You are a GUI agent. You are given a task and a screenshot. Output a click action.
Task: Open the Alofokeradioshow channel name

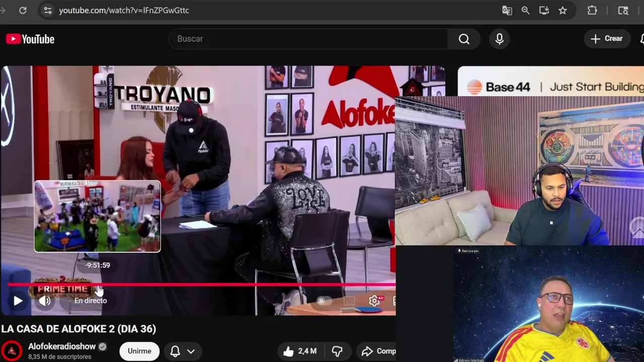pyautogui.click(x=62, y=346)
